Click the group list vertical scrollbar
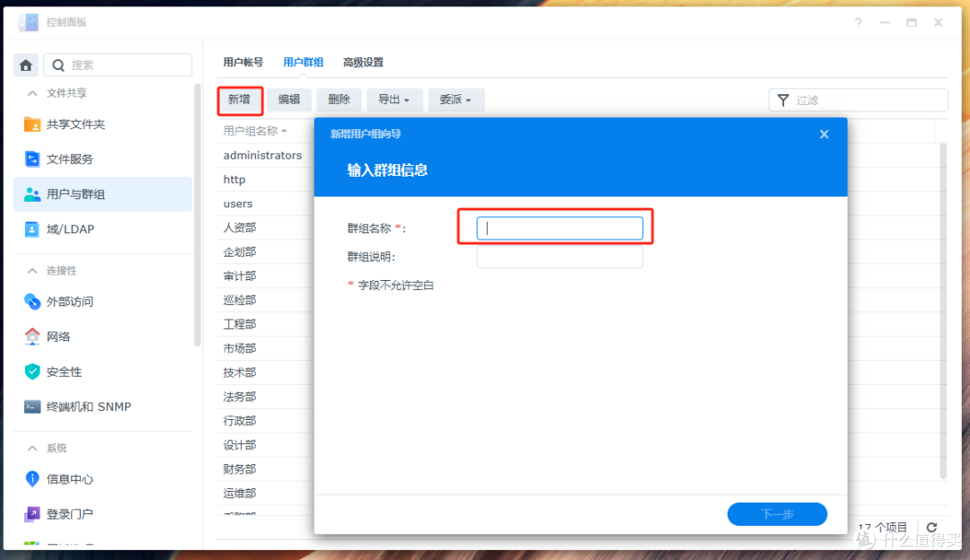 pos(943,311)
